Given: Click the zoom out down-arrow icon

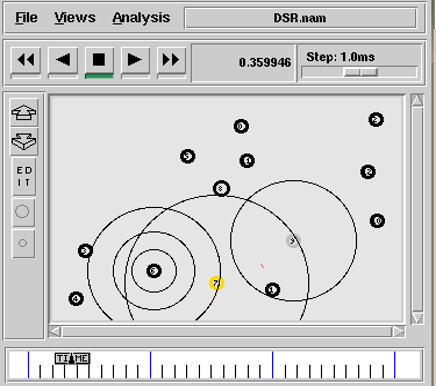Looking at the screenshot, I should click(24, 142).
